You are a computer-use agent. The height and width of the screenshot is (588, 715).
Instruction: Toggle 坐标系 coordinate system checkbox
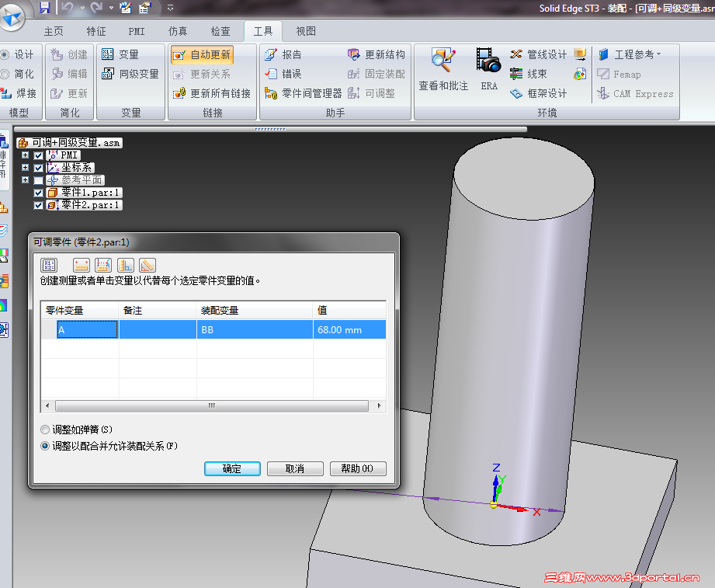coord(38,168)
